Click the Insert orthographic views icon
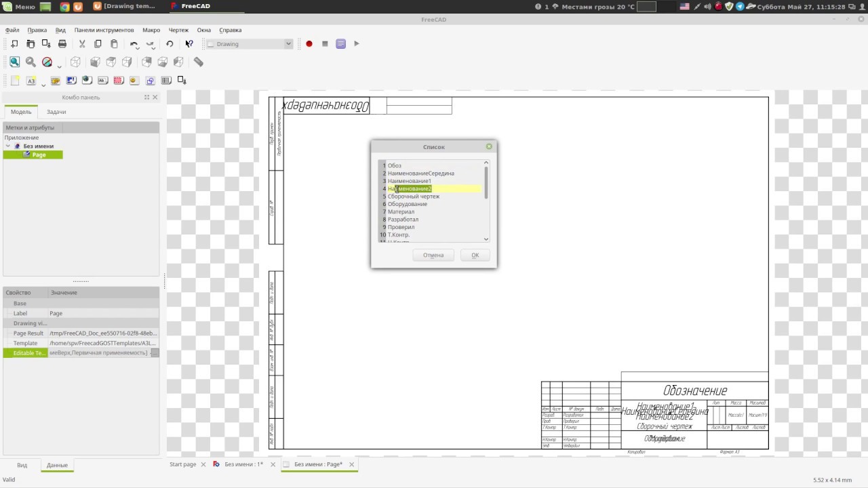 point(71,80)
